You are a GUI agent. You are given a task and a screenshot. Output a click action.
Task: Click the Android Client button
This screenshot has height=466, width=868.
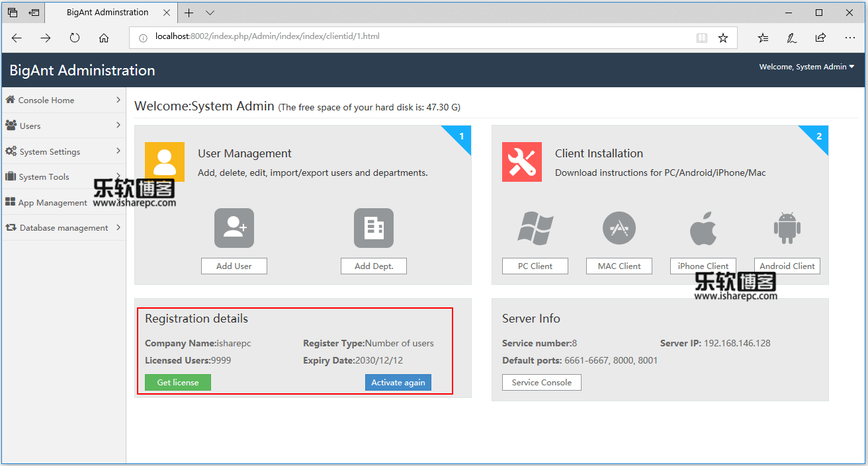(x=787, y=266)
